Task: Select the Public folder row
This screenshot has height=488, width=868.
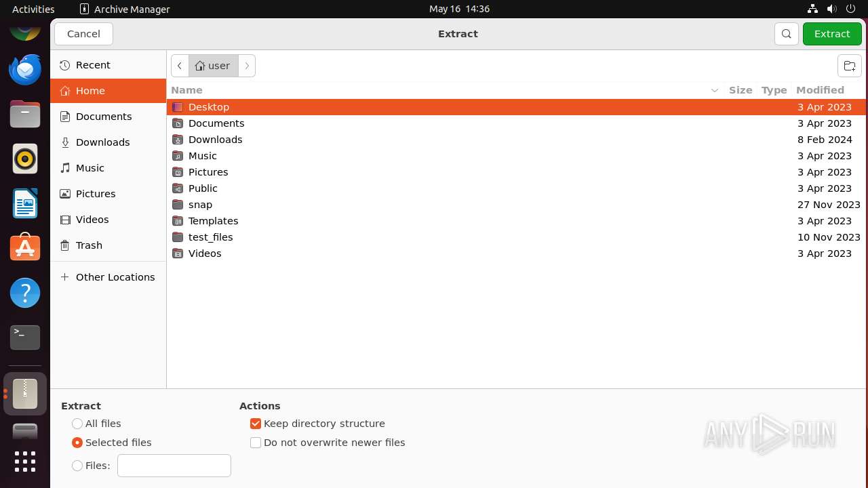Action: click(516, 188)
